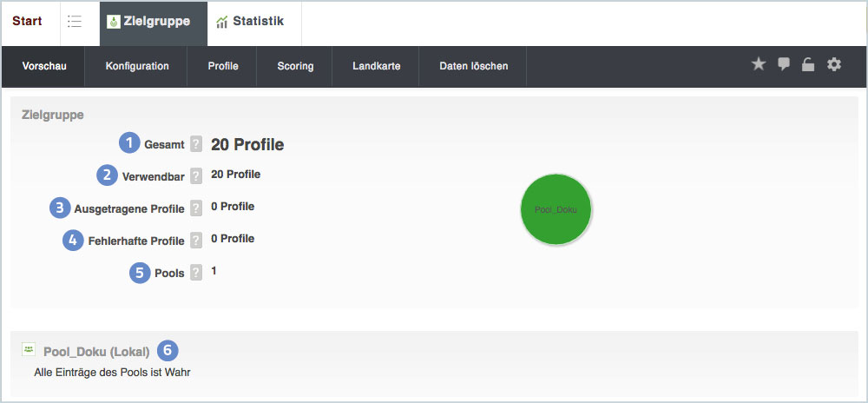868x403 pixels.
Task: Open the Konfiguration menu item
Action: coord(136,66)
